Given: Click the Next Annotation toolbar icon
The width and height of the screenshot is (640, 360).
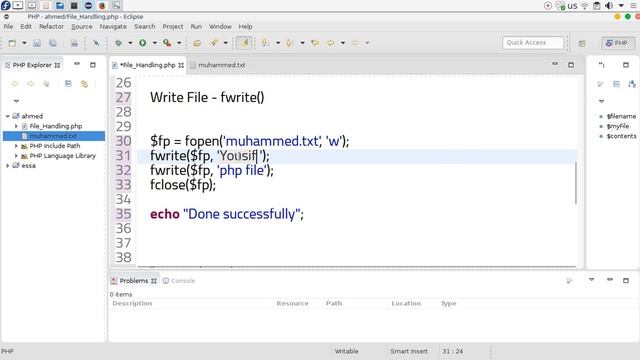Looking at the screenshot, I should tap(265, 43).
